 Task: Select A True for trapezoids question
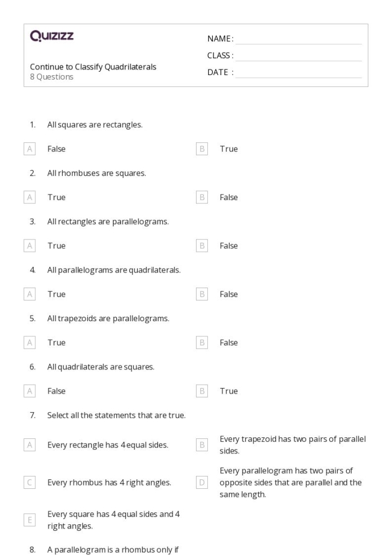(30, 343)
